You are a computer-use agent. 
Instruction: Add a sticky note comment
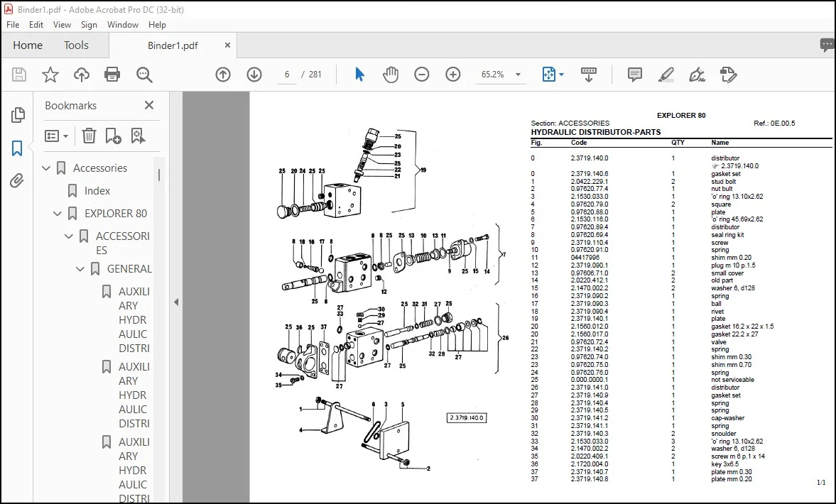click(x=634, y=75)
